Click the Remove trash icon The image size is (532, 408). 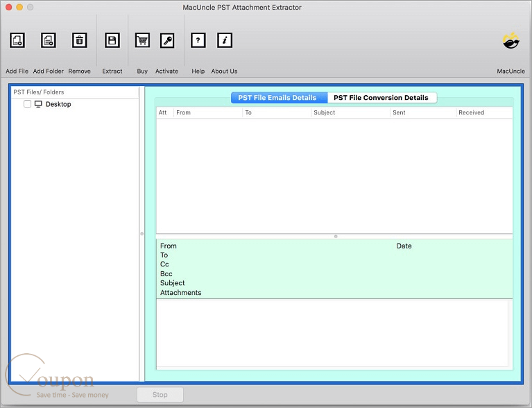(79, 40)
